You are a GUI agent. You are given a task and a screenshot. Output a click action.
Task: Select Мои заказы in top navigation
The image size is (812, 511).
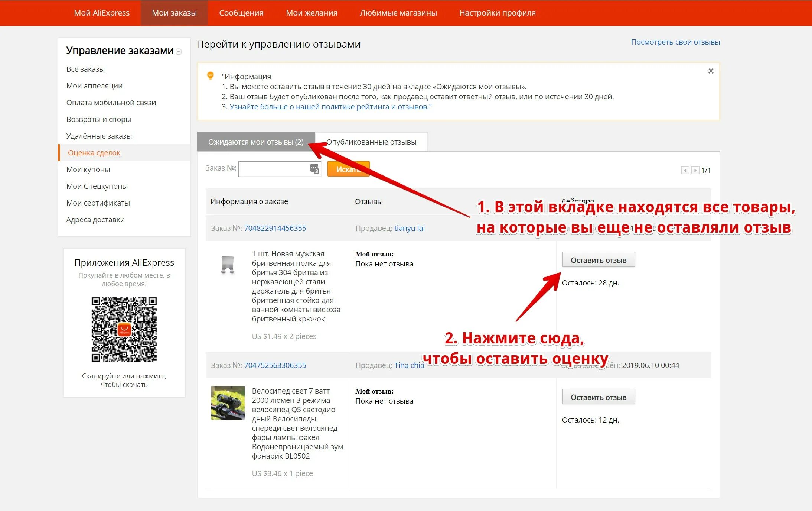coord(174,13)
